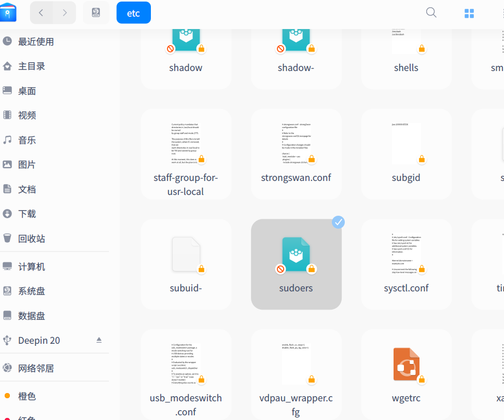Go forward with the right arrow button
This screenshot has height=420, width=504.
coord(65,12)
